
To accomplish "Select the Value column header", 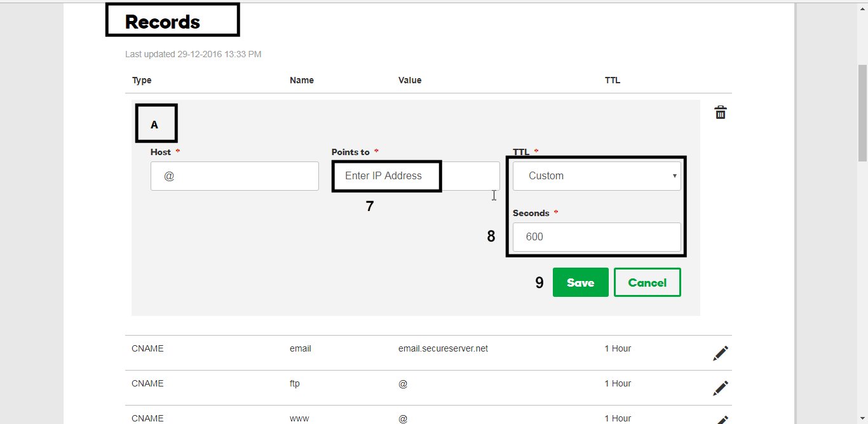I will (410, 80).
